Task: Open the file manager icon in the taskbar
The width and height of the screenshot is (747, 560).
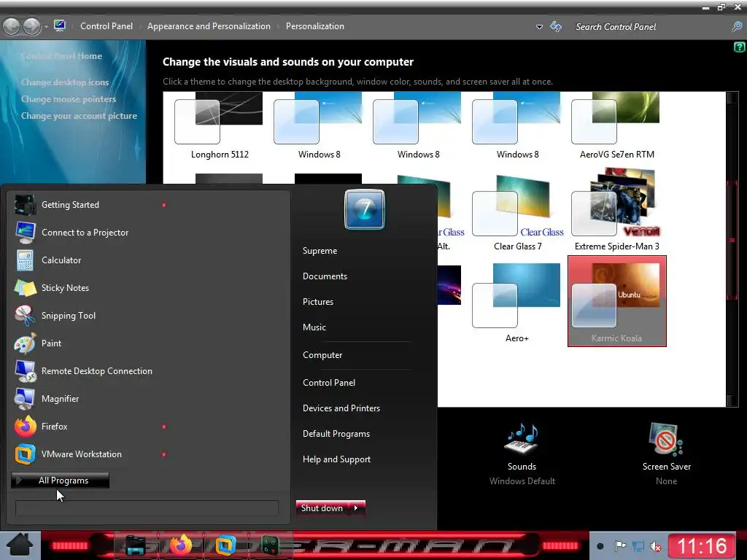Action: coord(135,545)
